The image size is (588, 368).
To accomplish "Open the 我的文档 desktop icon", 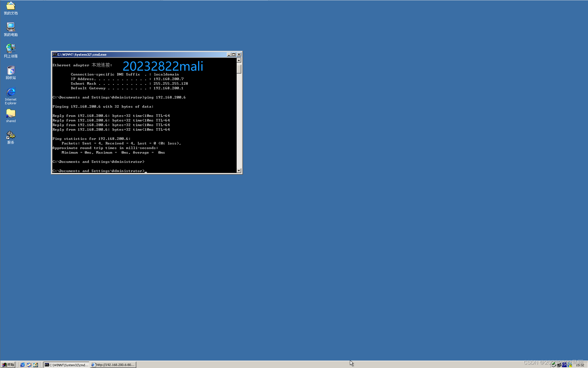I will pos(11,8).
